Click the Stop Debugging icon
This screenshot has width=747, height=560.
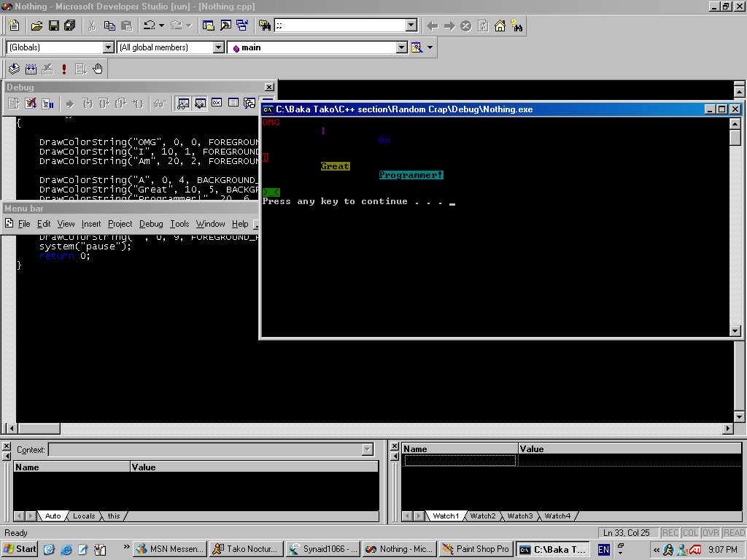click(30, 104)
